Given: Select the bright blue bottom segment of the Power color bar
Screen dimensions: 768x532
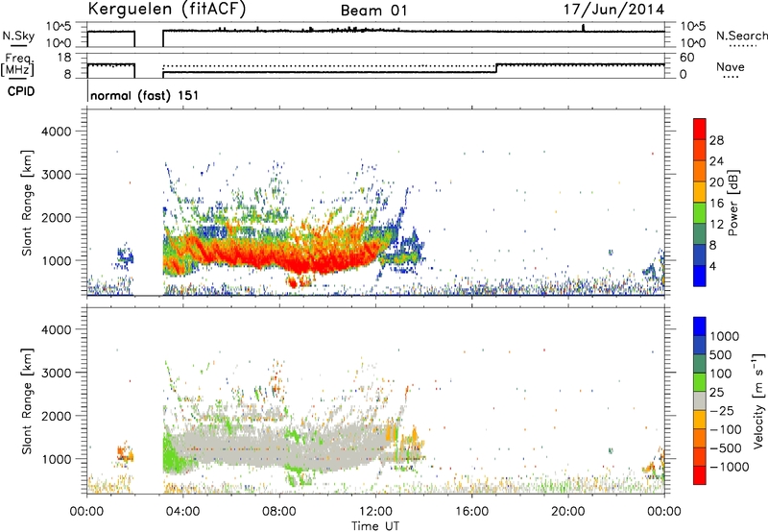Looking at the screenshot, I should click(x=700, y=276).
